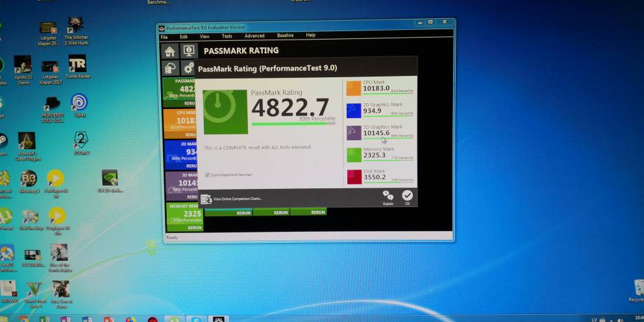Select the NVIDIA installer desktop icon
Viewport: 644px width, 322px height.
click(x=110, y=181)
